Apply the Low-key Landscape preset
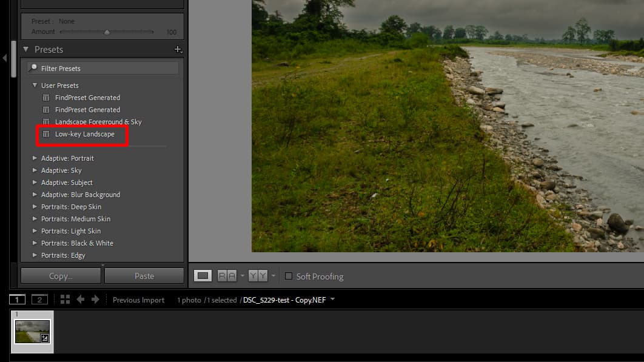This screenshot has height=362, width=644. (85, 134)
